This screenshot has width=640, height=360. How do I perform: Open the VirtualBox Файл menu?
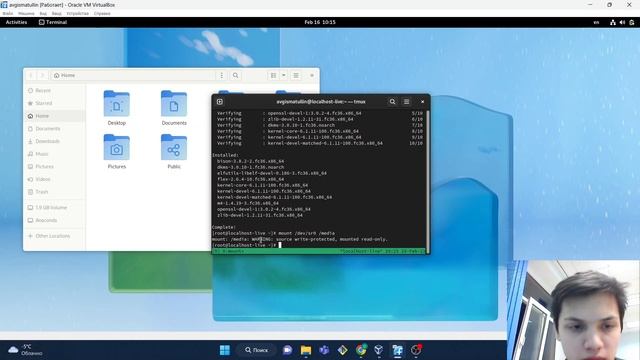coord(7,13)
